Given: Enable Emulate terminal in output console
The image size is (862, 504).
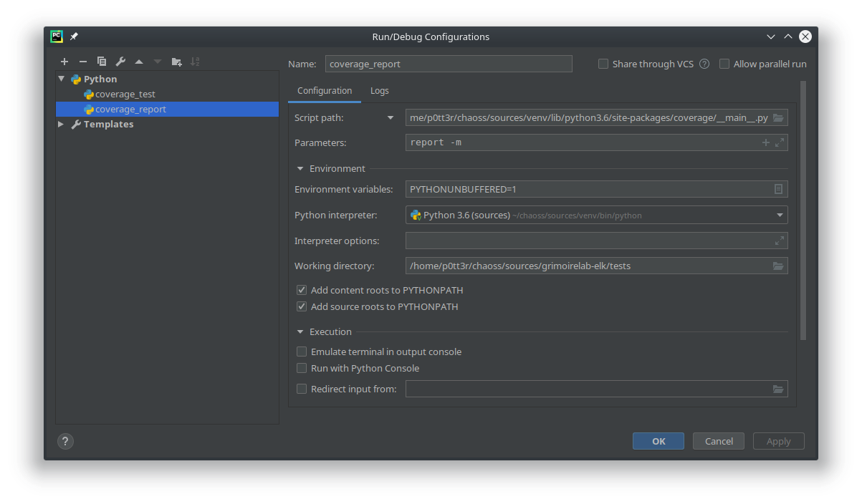Looking at the screenshot, I should click(302, 352).
